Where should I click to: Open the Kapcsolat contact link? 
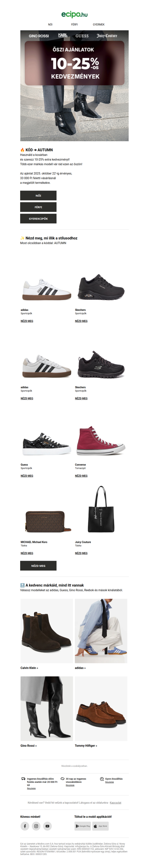(115, 803)
